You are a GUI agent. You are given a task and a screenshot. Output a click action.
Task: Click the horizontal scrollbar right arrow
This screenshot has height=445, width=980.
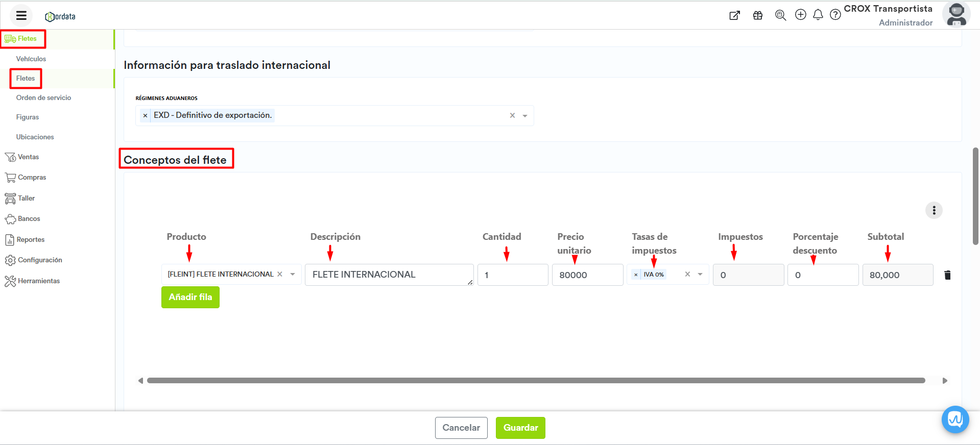[944, 381]
